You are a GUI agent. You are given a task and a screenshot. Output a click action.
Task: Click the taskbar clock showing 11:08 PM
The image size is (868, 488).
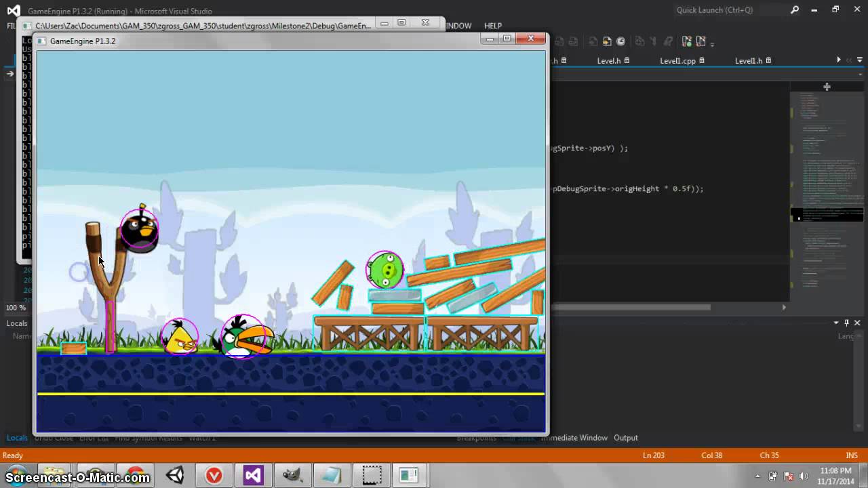pos(835,476)
